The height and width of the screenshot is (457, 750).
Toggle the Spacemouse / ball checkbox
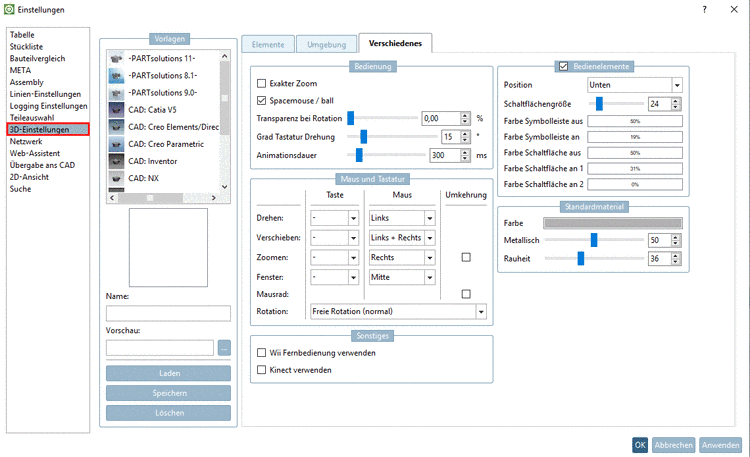pyautogui.click(x=261, y=100)
